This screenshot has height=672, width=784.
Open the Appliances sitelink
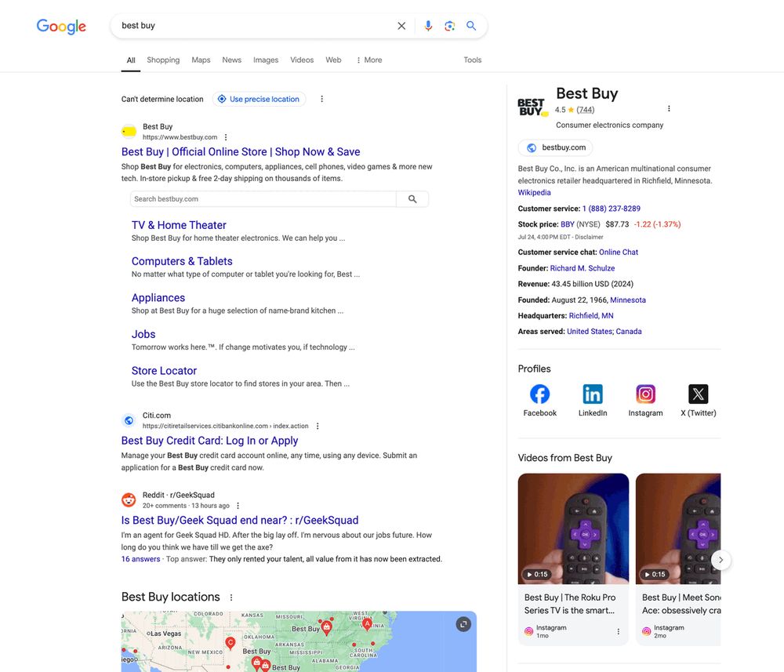[x=158, y=297]
